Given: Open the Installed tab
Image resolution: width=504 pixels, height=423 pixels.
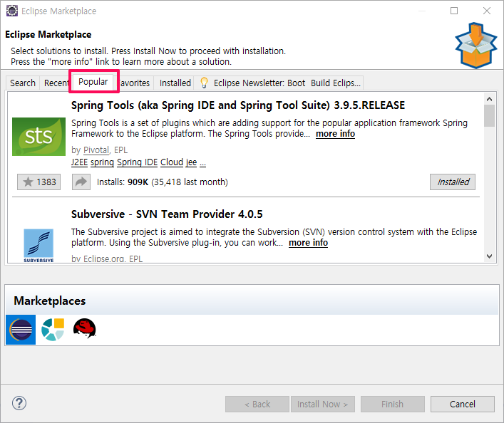Looking at the screenshot, I should (175, 83).
